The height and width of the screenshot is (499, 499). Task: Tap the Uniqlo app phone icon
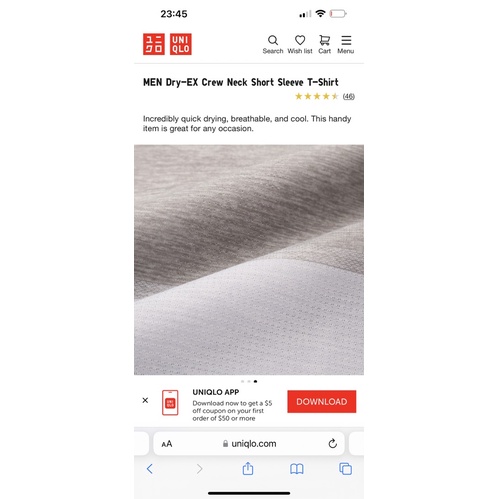170,403
